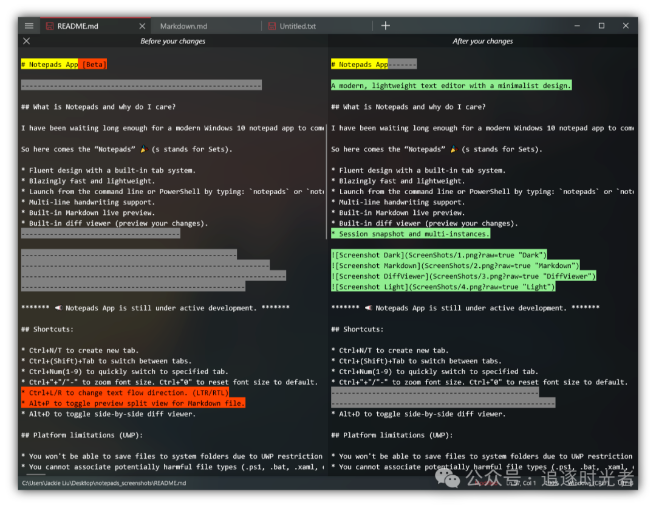Click removed line 'Alt+P to toggle preview split view'
Viewport: 650px width, 512px height.
click(x=133, y=403)
